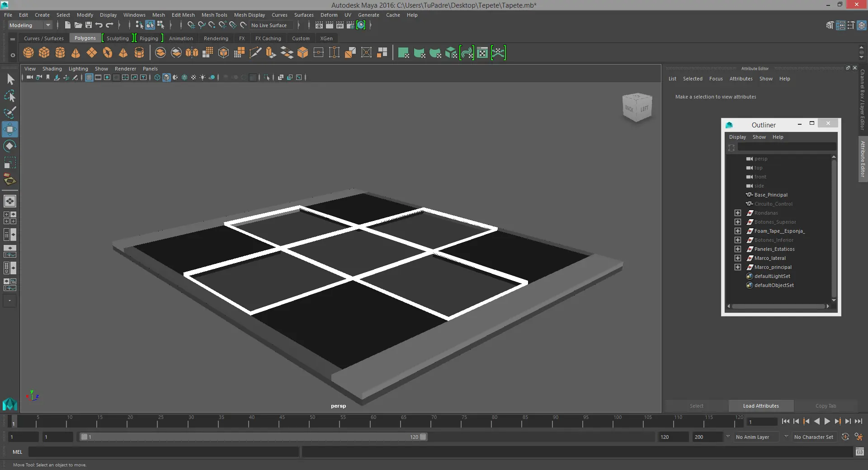Click the Multi-Cut tool shelf icon
This screenshot has width=868, height=470.
(255, 53)
